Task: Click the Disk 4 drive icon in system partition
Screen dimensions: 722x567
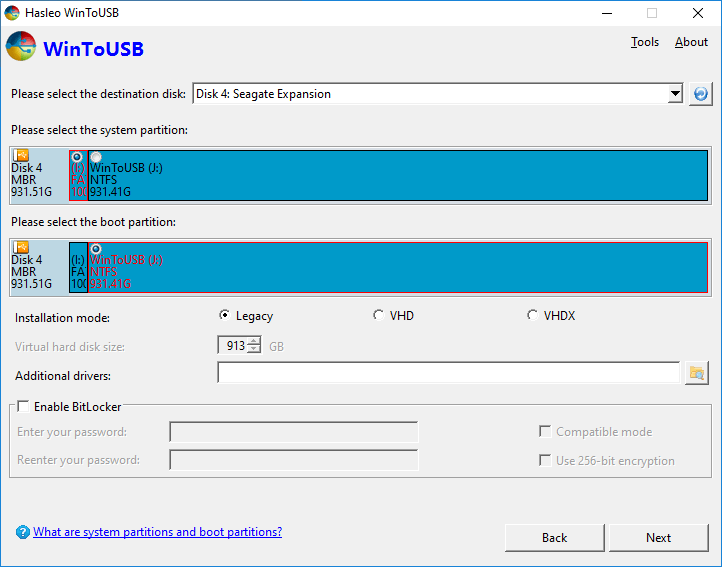Action: click(x=21, y=156)
